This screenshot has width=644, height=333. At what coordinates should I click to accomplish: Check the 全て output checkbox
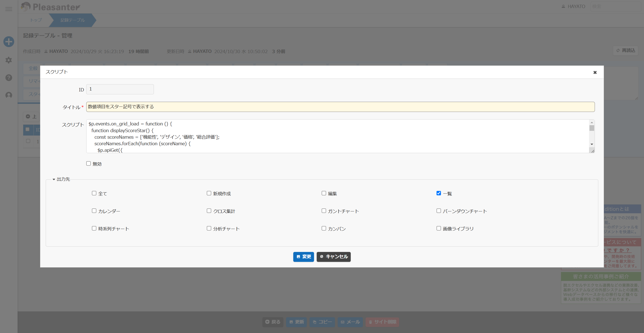(94, 193)
